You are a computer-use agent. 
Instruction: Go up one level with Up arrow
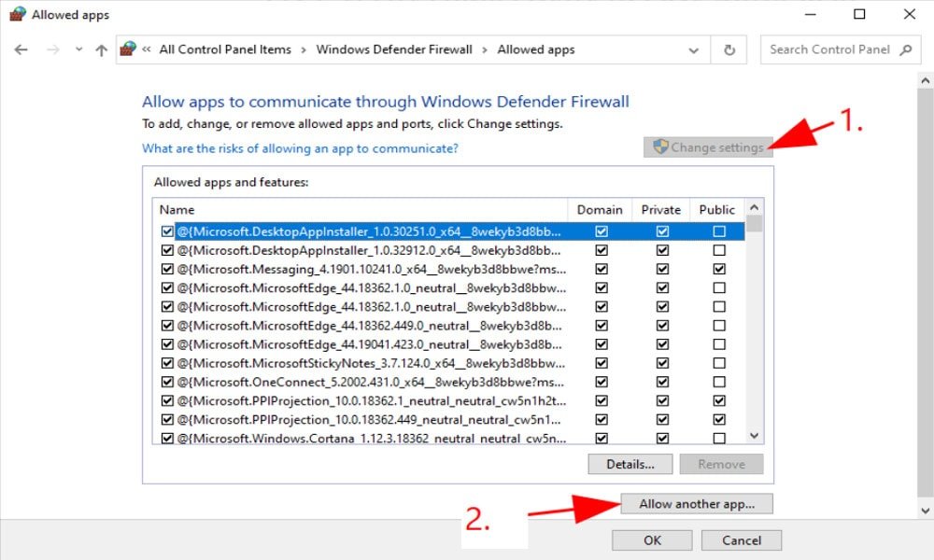(101, 50)
